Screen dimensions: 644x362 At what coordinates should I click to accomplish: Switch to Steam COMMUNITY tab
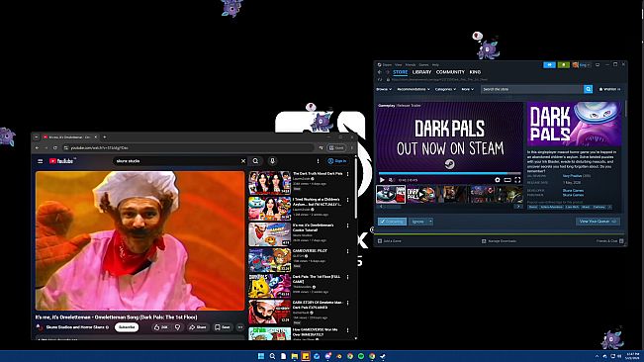450,72
